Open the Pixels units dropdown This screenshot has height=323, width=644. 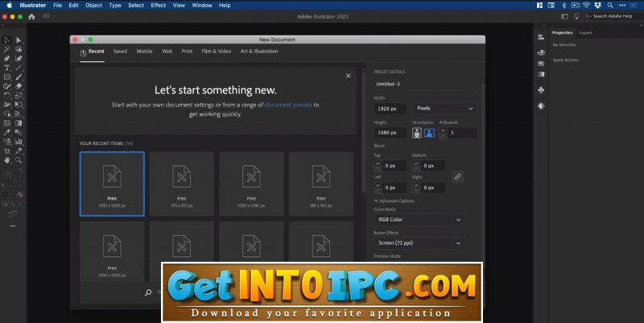(445, 109)
